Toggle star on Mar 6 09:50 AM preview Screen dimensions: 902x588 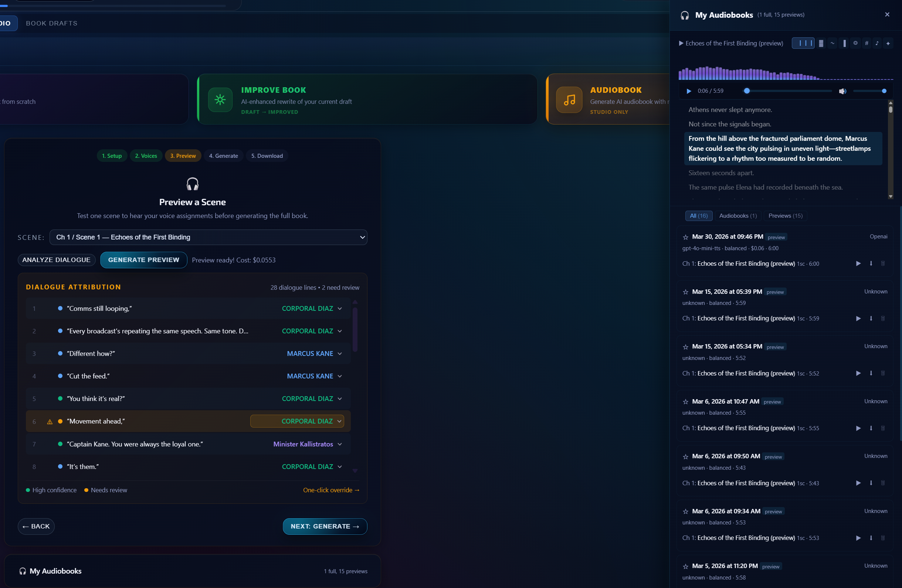(685, 457)
